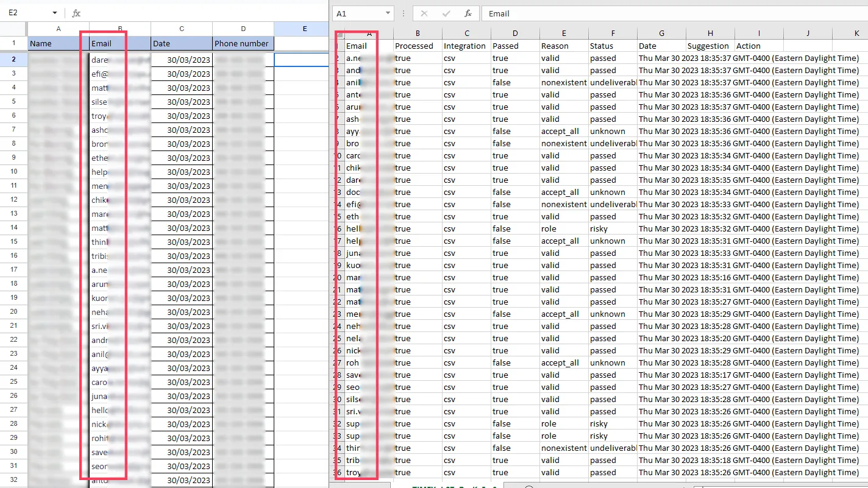Click the left sheet's empty formula bar

pyautogui.click(x=207, y=13)
